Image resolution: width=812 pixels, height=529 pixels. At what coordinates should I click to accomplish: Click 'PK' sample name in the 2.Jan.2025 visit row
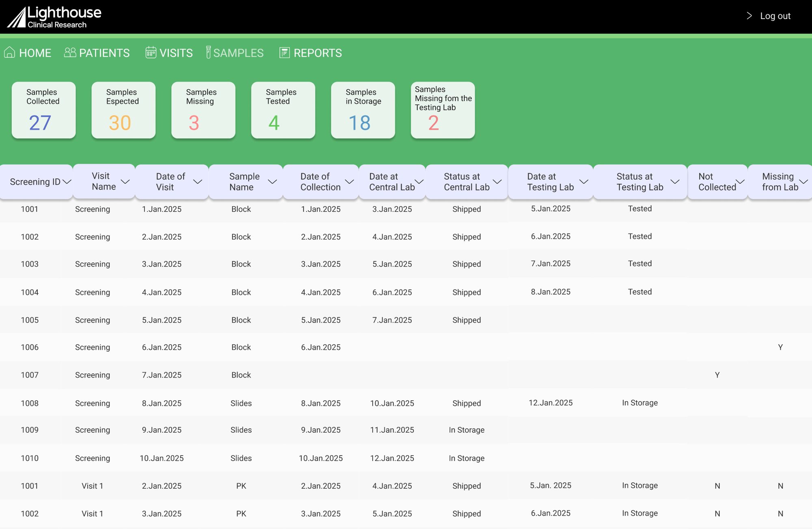(x=241, y=486)
